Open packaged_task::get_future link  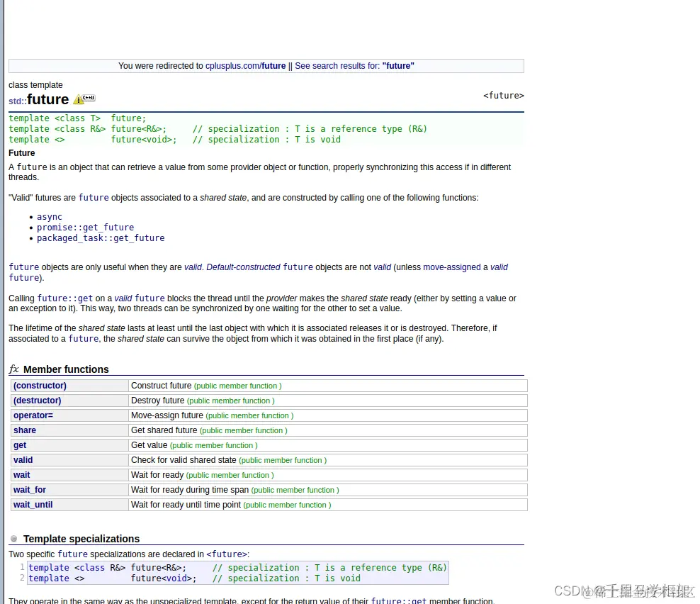click(101, 238)
